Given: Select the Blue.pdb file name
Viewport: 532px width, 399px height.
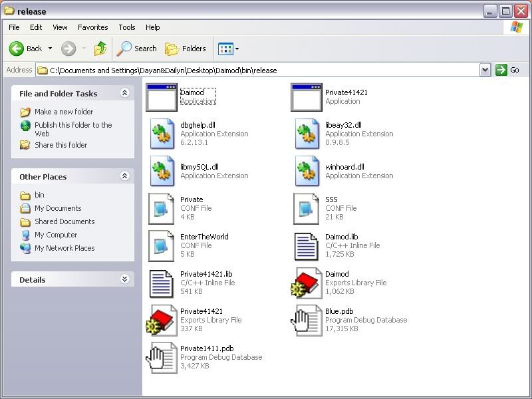Looking at the screenshot, I should (x=339, y=311).
